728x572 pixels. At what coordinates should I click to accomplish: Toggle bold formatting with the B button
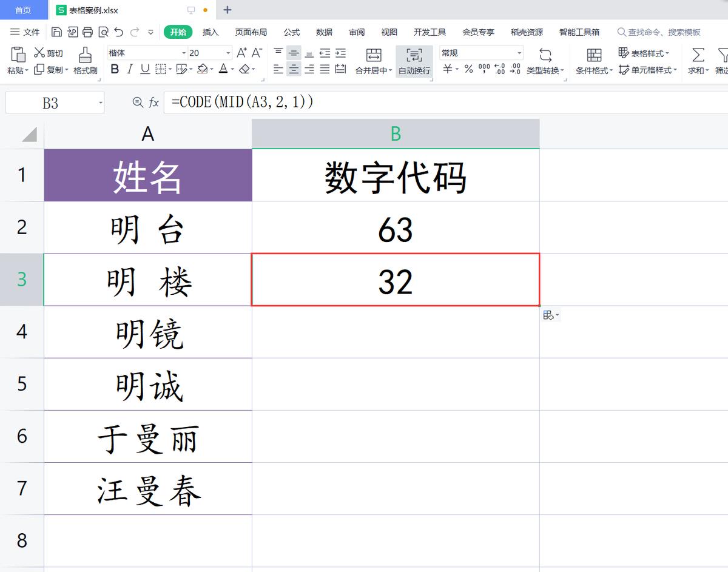click(115, 69)
